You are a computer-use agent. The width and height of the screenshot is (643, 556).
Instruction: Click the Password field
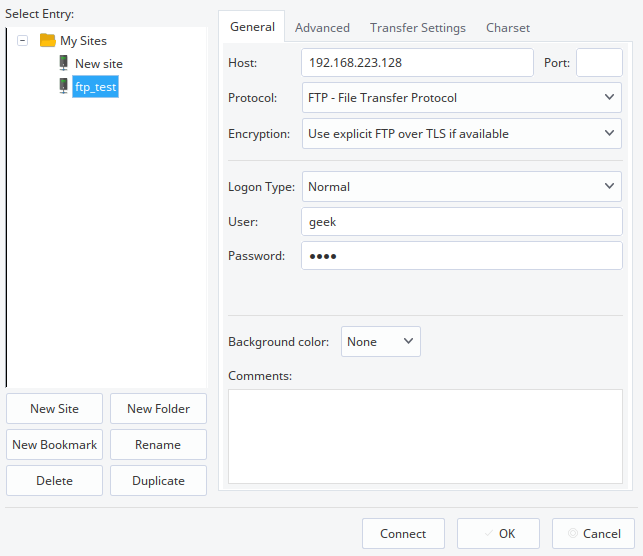click(462, 256)
